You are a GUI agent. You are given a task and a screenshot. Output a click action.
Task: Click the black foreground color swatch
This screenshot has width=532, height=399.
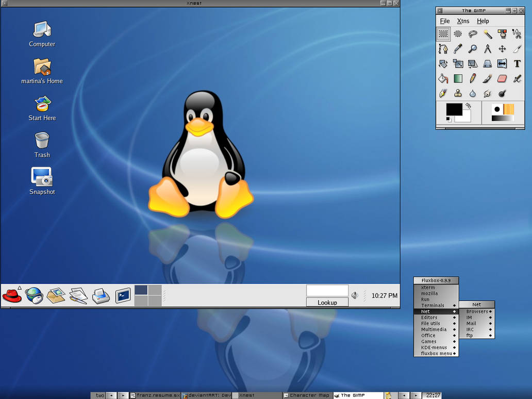point(454,110)
